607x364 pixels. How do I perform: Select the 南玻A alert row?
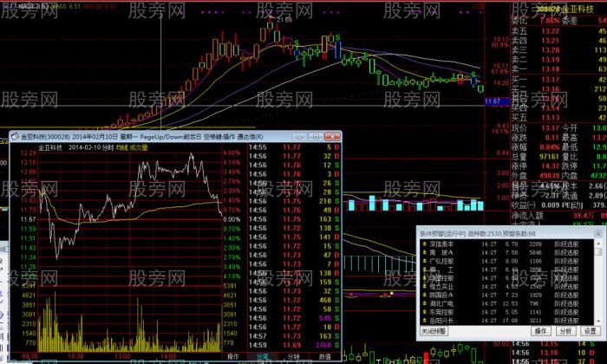507,252
